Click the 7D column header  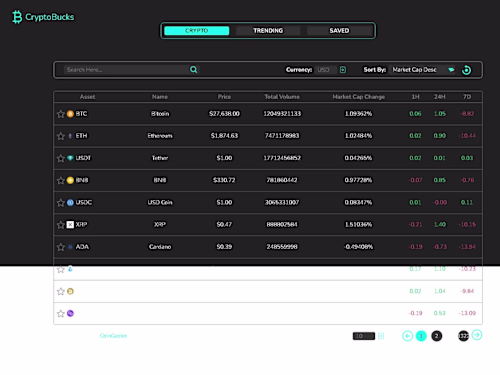pyautogui.click(x=467, y=97)
